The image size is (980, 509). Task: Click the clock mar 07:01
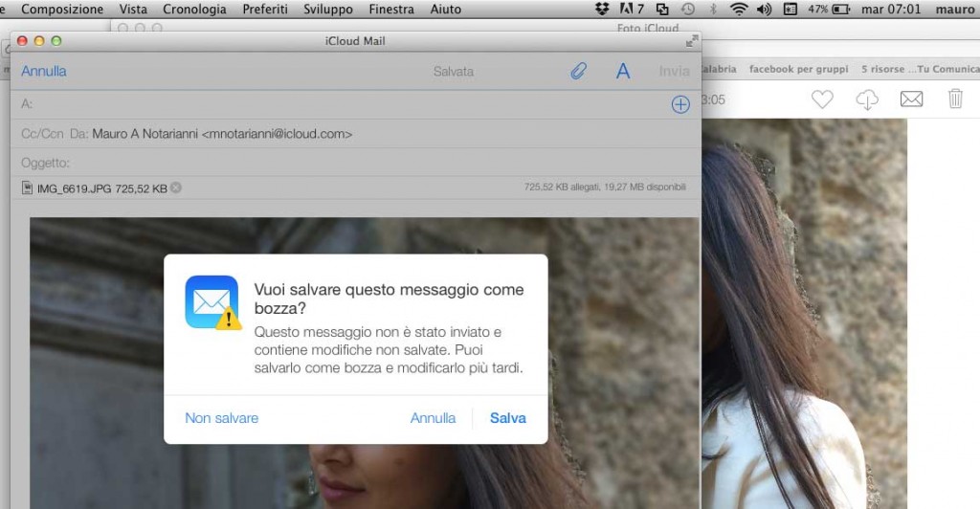(x=891, y=9)
